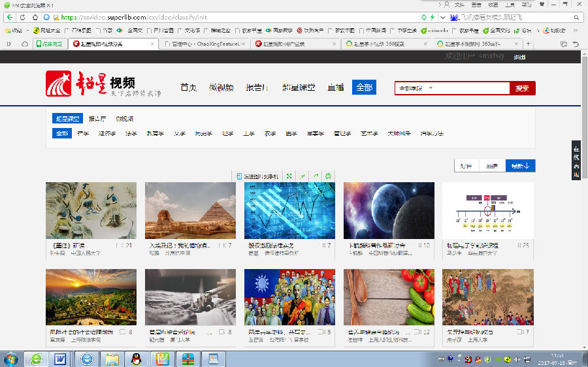Open a new tab with plus button

529,44
